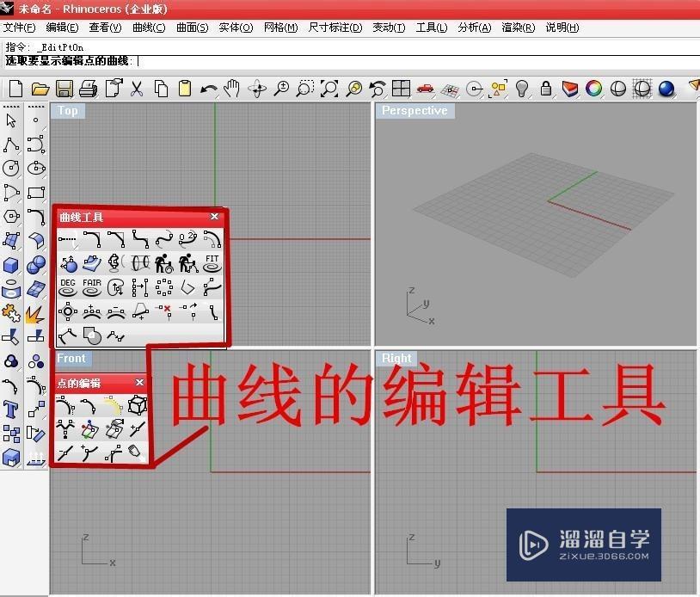This screenshot has height=597, width=700.
Task: Click the Right viewport title
Action: point(396,358)
